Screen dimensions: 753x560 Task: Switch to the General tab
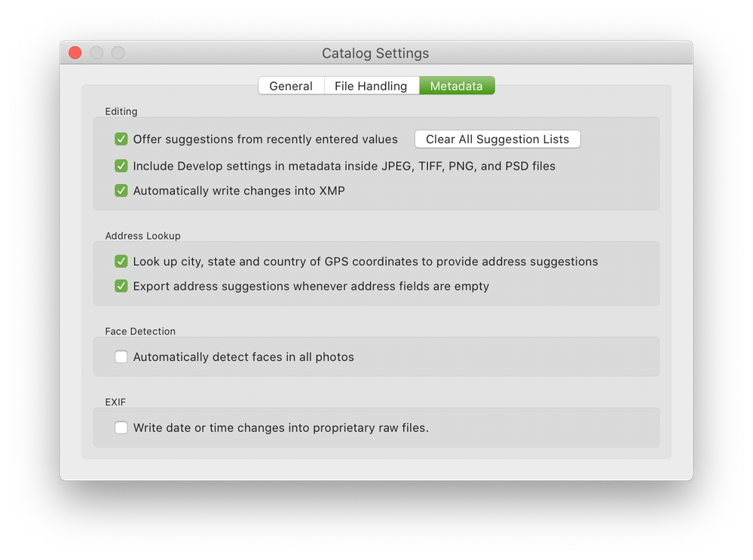(291, 86)
